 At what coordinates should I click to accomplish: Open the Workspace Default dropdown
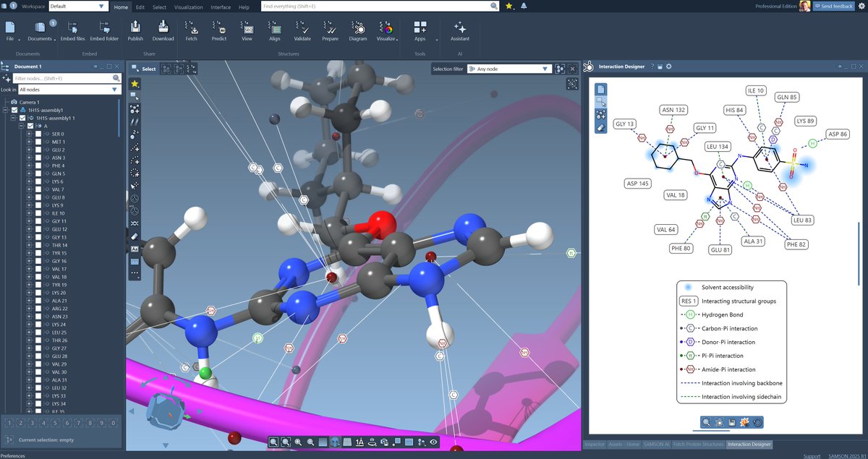tap(80, 6)
